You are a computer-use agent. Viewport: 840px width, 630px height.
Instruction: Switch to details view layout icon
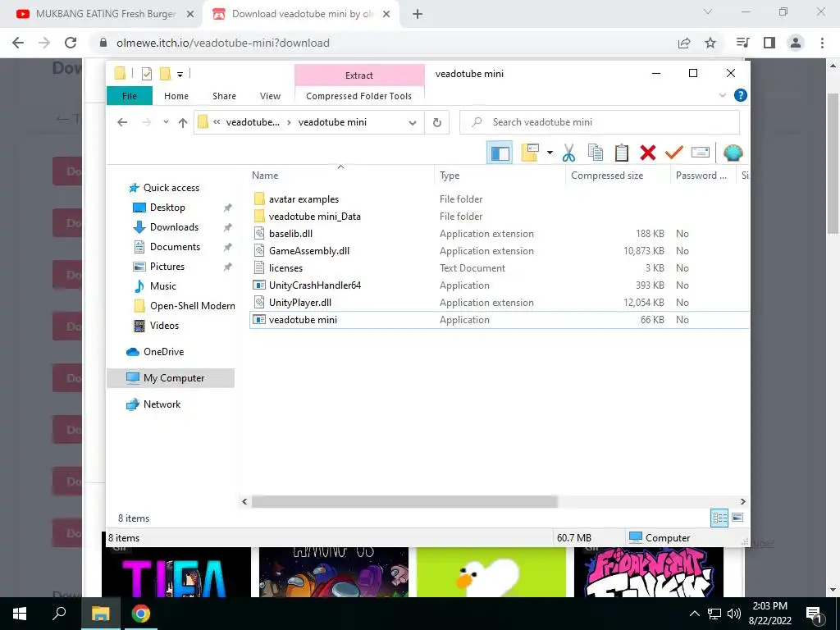[719, 518]
